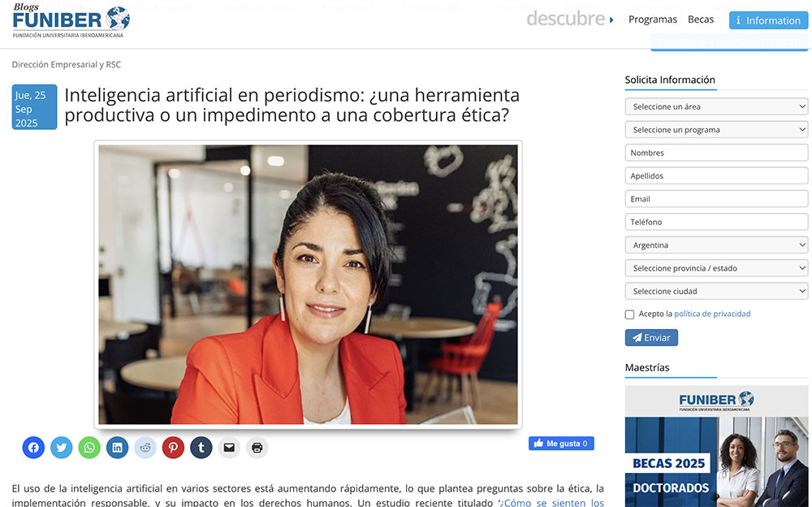
Task: Open the 'Seleccione un área' dropdown
Action: (x=716, y=106)
